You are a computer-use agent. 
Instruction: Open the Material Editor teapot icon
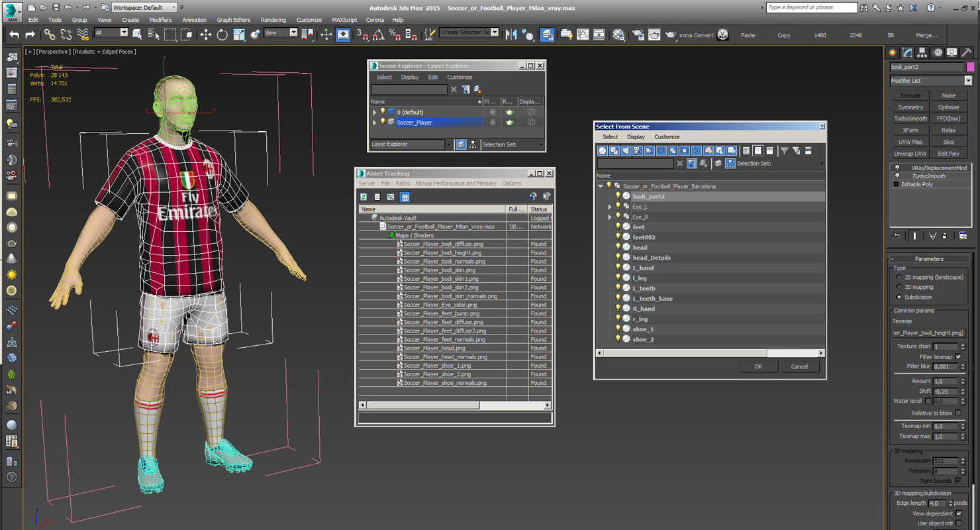click(618, 34)
